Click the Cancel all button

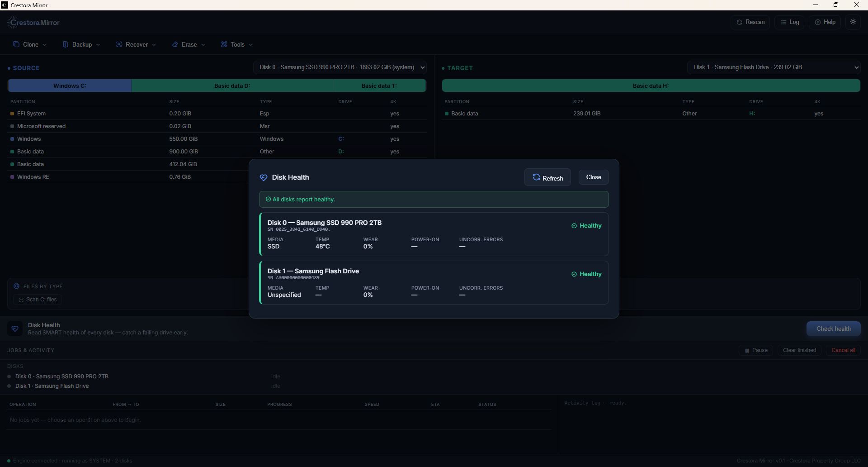(x=843, y=350)
